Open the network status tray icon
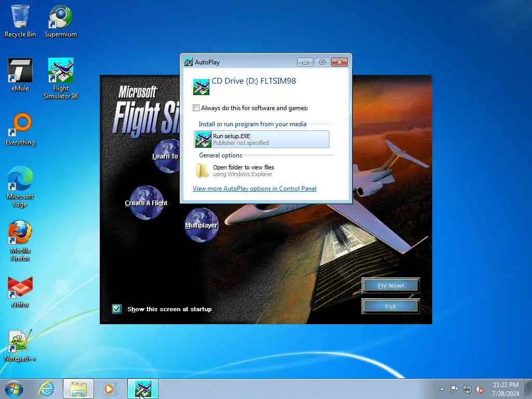 pyautogui.click(x=467, y=390)
